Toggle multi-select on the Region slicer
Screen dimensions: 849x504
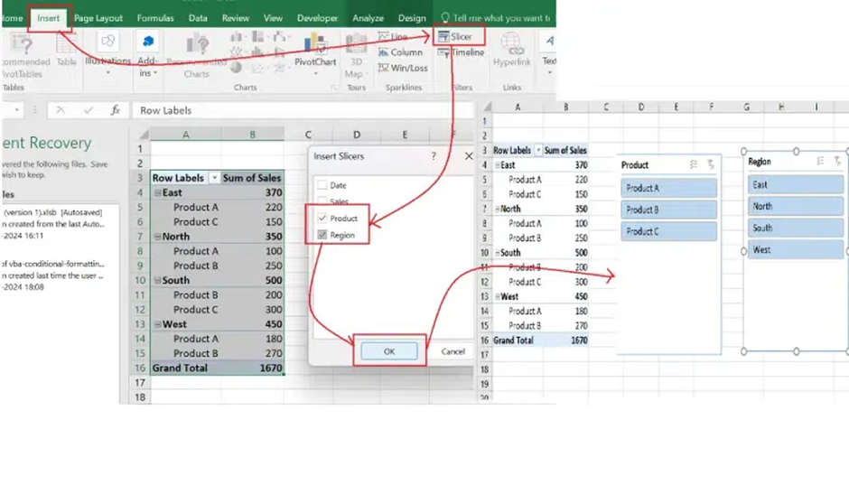[x=821, y=161]
